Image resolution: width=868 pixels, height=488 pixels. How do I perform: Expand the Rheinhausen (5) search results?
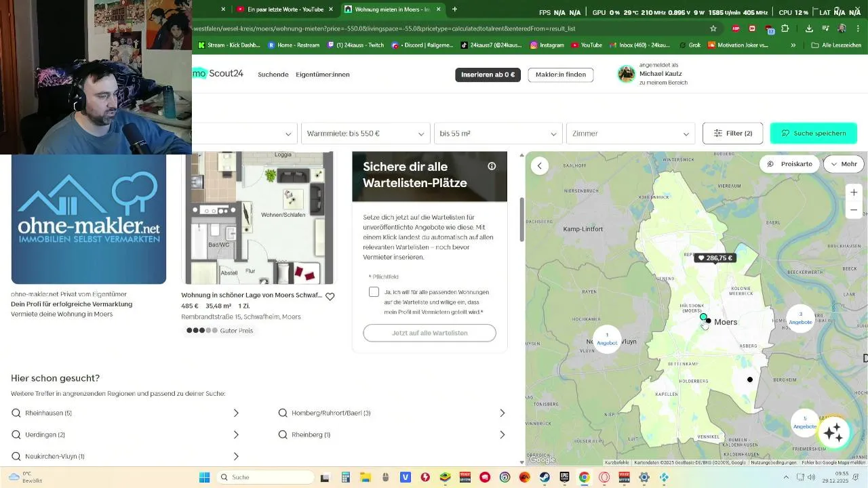tap(125, 413)
